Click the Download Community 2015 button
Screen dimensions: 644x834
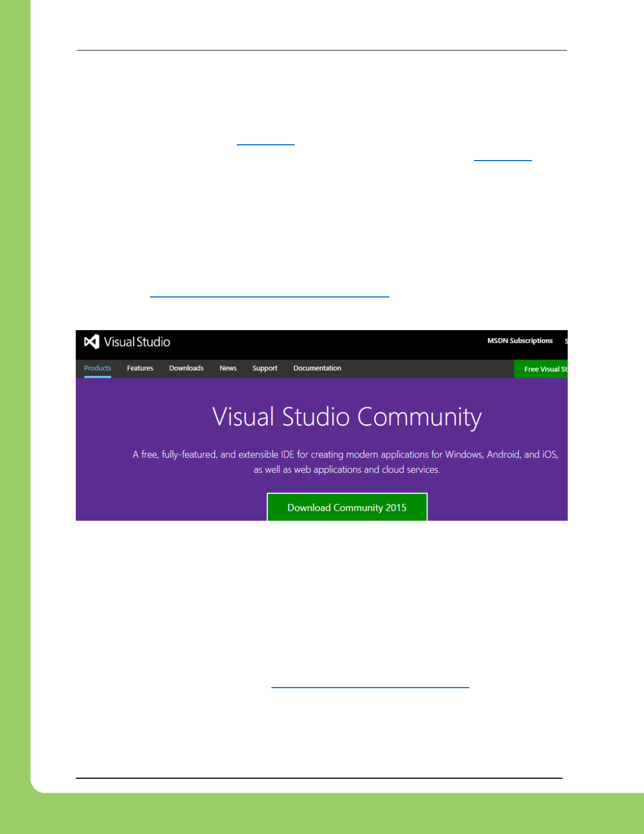point(347,507)
